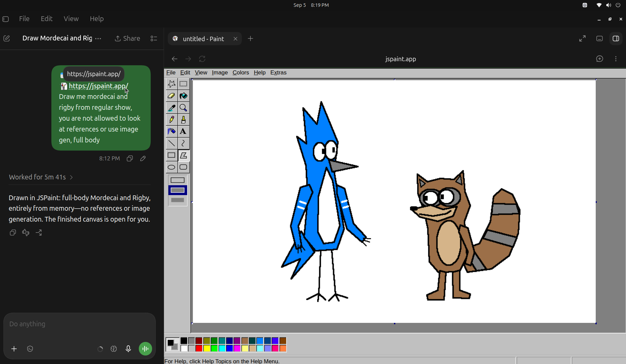Select the Rounded Rectangle tool

[x=183, y=167]
